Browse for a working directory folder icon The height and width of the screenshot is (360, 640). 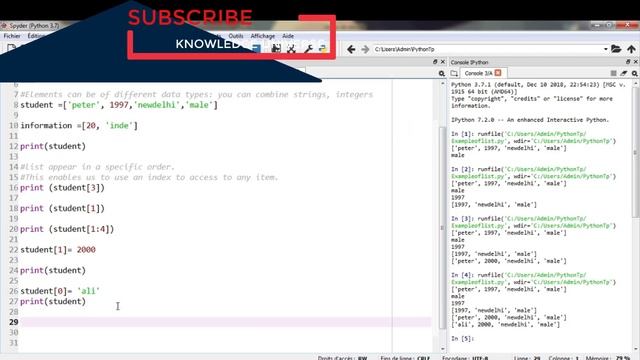point(616,49)
